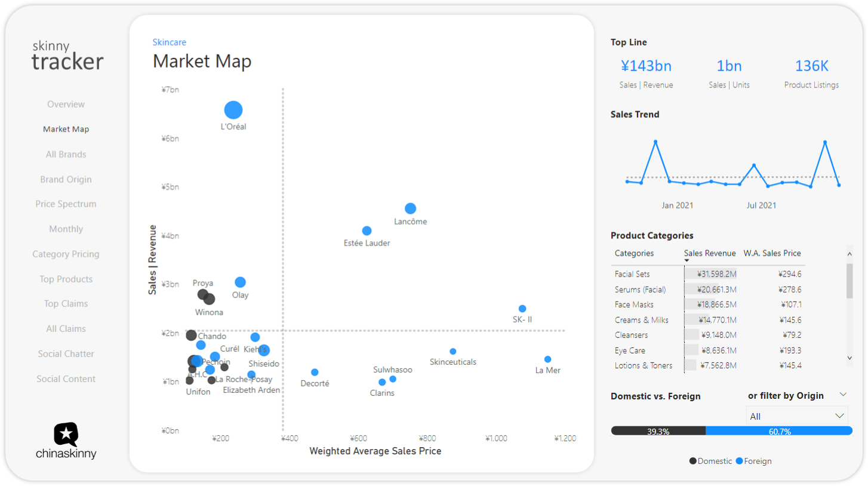Click the Foreign legend dot

coord(739,461)
